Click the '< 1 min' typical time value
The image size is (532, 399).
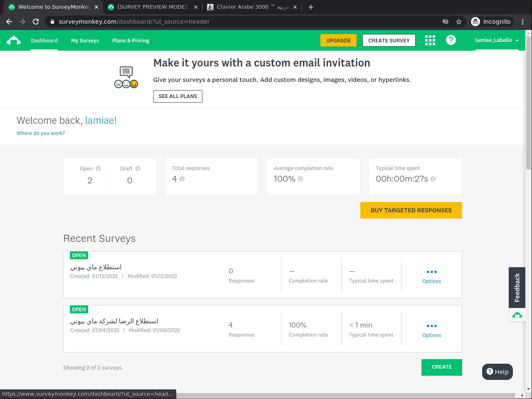tap(361, 325)
